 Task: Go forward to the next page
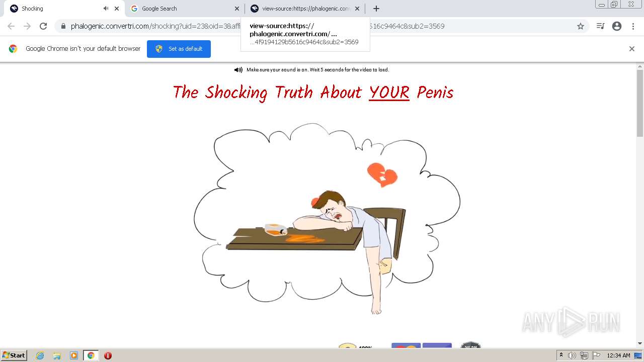point(27,26)
